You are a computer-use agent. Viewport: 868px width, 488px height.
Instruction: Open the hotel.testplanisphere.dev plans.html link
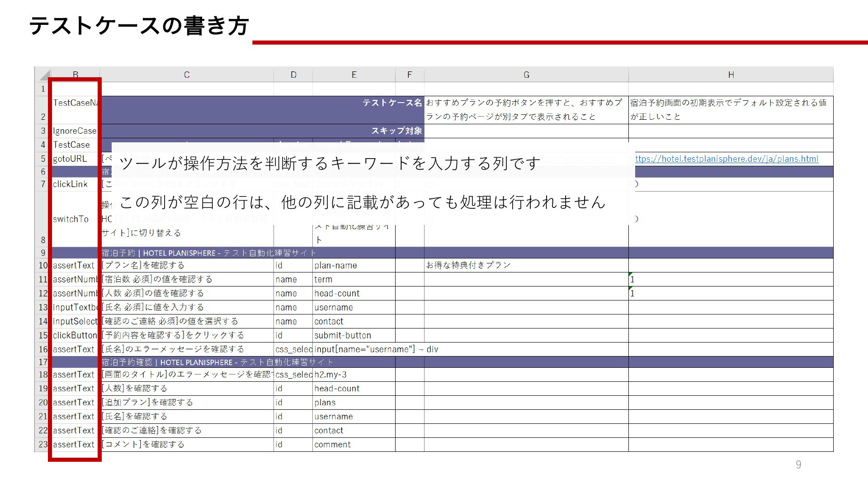(x=726, y=159)
